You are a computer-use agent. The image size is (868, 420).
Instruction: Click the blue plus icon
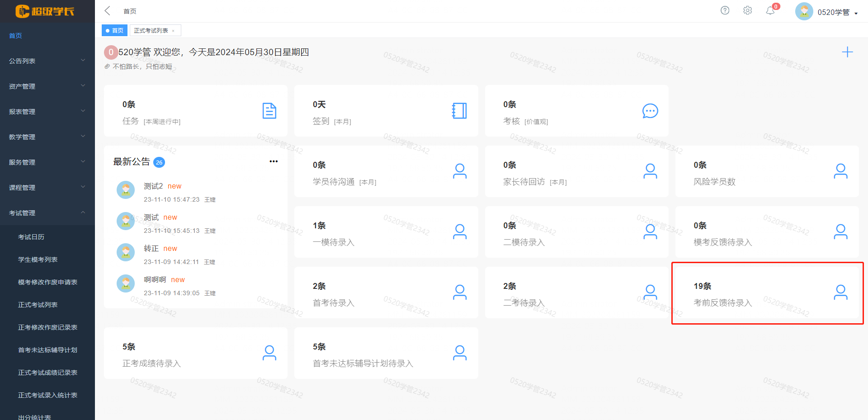point(847,52)
